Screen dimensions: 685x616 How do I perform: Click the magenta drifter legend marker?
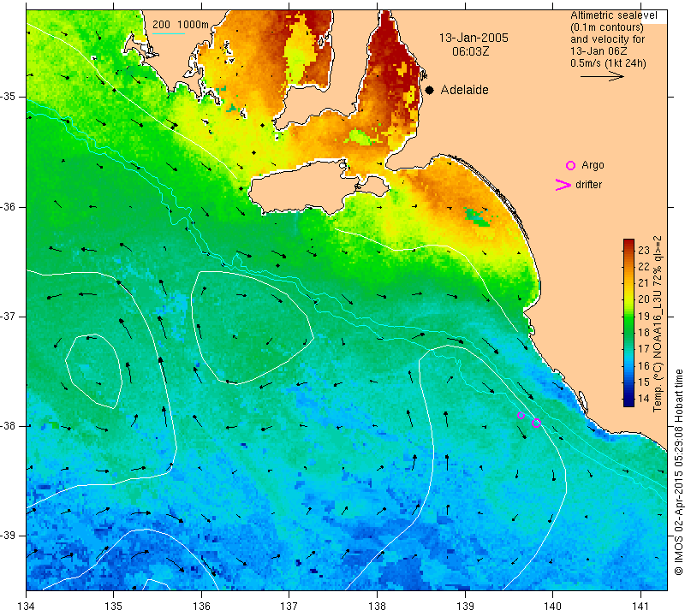[563, 185]
